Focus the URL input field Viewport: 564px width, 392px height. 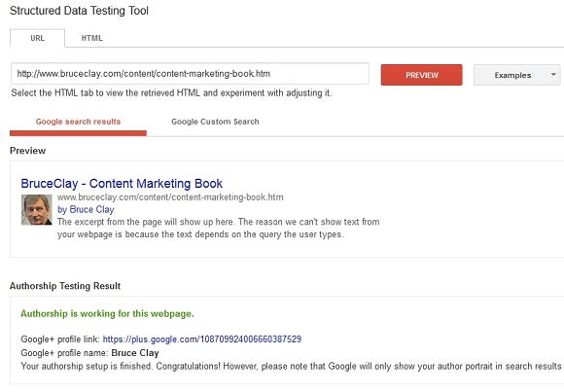(x=190, y=74)
